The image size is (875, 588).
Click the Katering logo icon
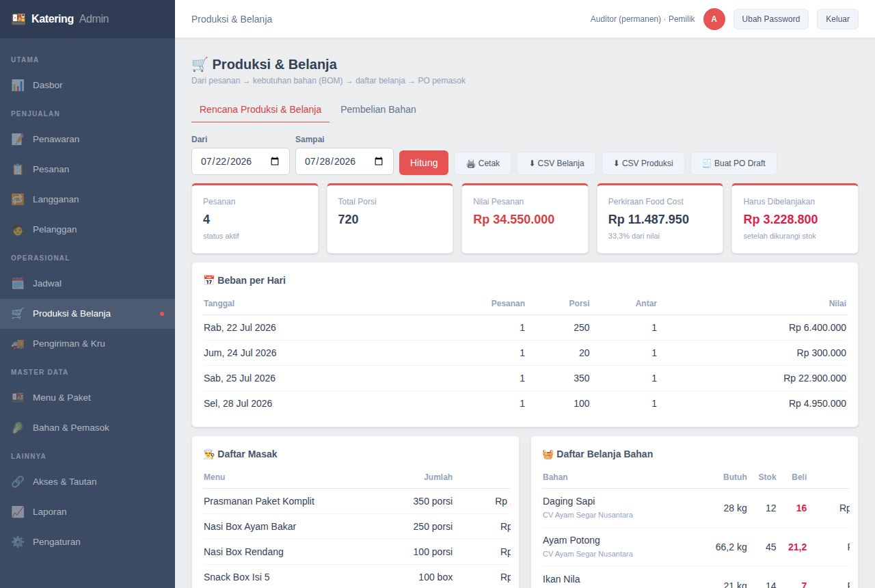point(18,18)
